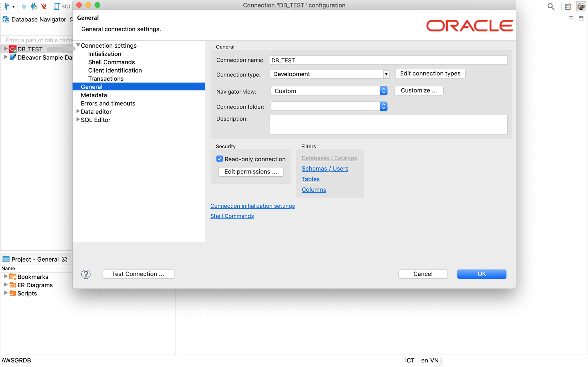Click the search magnifier icon in top toolbar
This screenshot has width=588, height=367.
[551, 6]
